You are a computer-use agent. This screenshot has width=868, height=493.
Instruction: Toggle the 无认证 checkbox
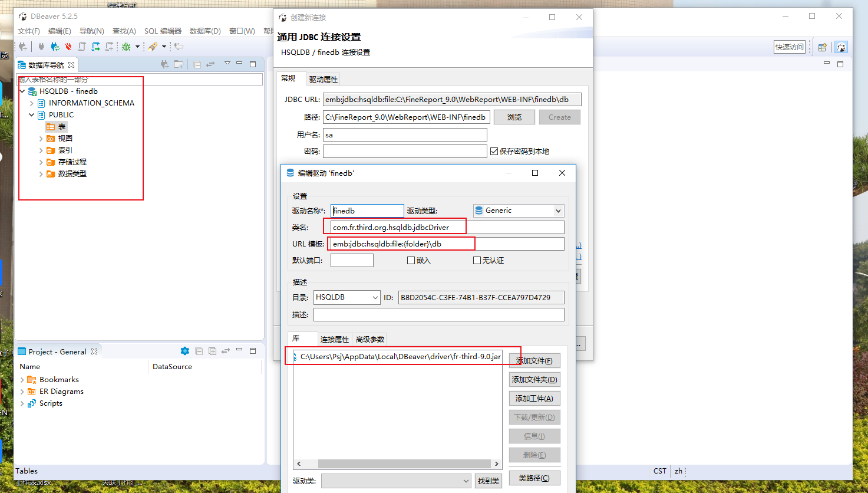pyautogui.click(x=477, y=261)
